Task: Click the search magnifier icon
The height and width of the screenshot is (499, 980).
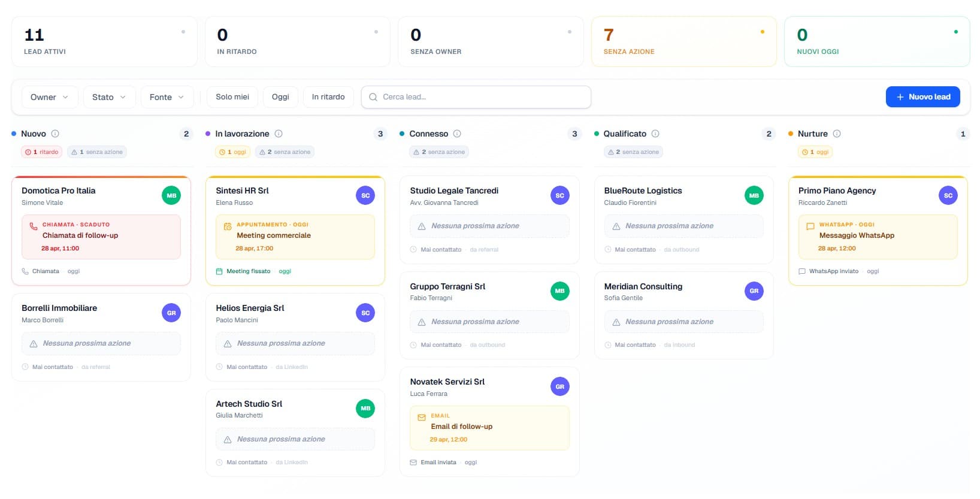Action: coord(373,97)
